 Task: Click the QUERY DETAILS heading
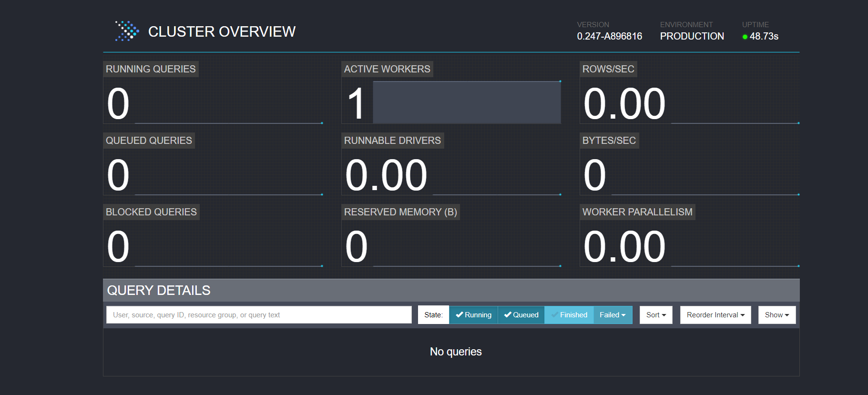click(159, 290)
